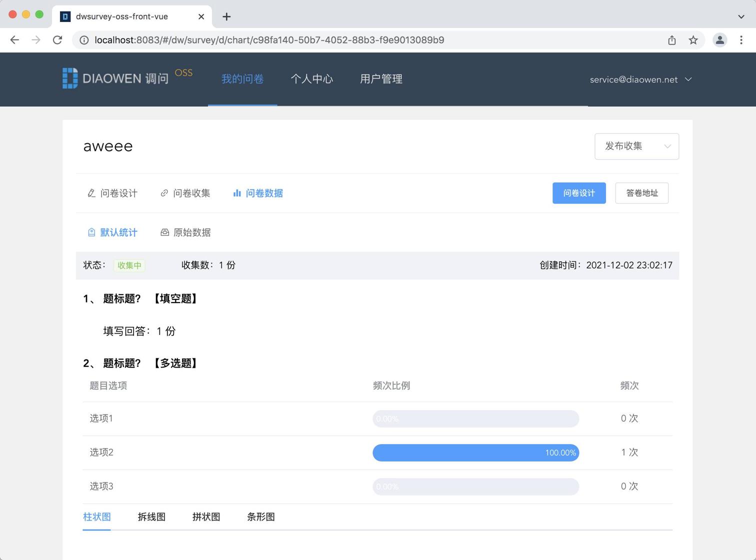This screenshot has height=560, width=756.
Task: Close the dwsurvey-oss-front-vue tab
Action: tap(201, 16)
